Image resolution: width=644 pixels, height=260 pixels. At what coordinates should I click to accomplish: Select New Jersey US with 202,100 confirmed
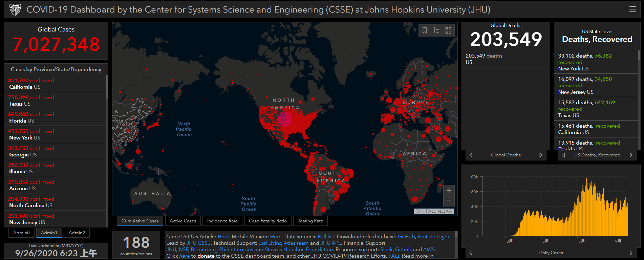(55, 219)
